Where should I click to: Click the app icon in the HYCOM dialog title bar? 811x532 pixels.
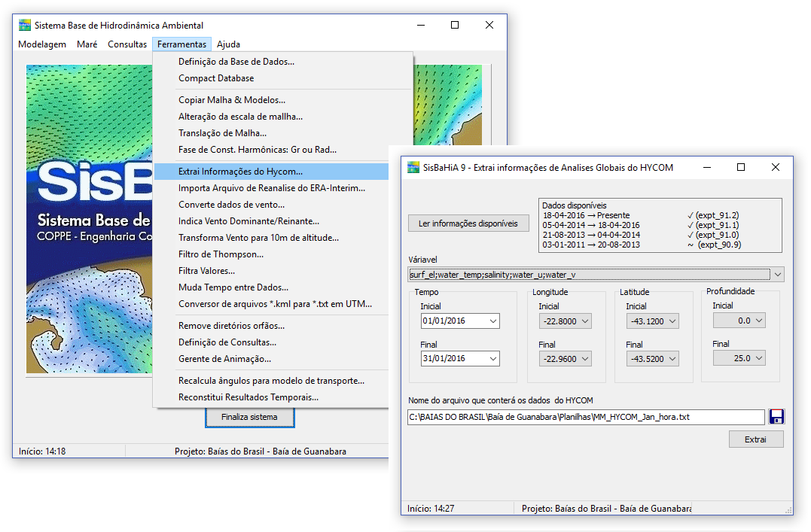click(x=413, y=168)
